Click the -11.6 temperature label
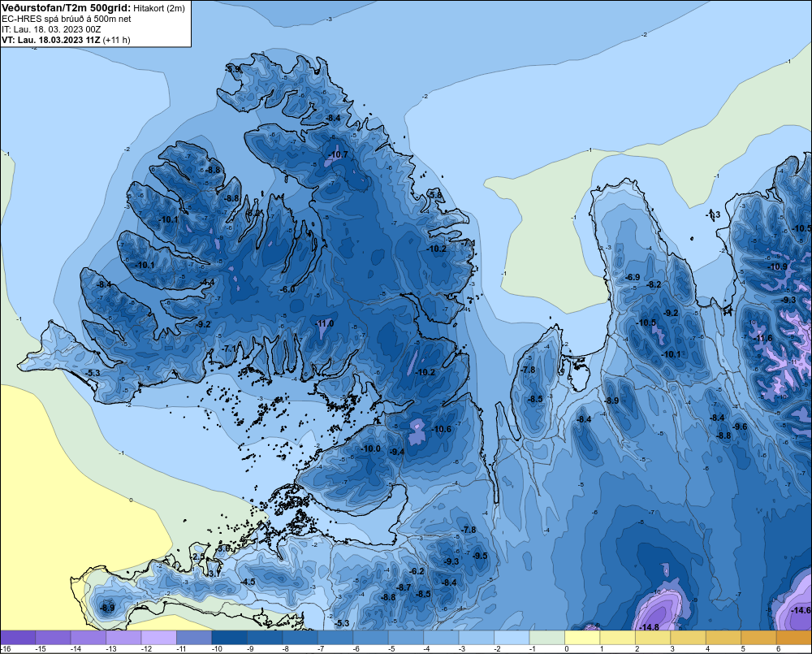 [763, 339]
